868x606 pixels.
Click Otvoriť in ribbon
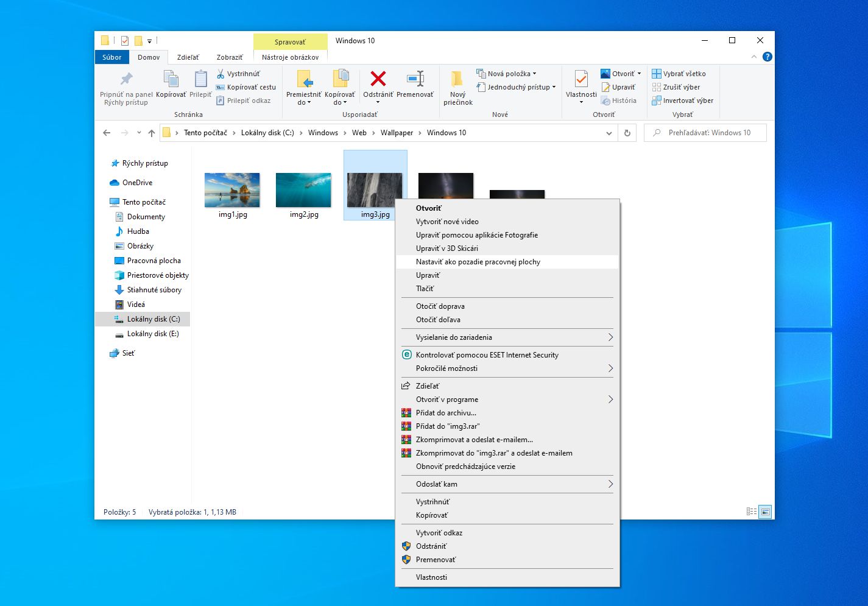pos(618,74)
